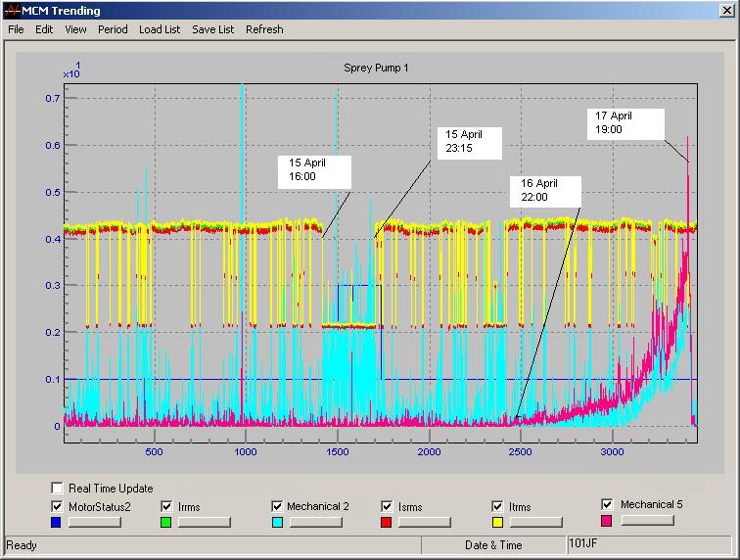Open the File menu
This screenshot has width=740, height=560.
pos(16,29)
